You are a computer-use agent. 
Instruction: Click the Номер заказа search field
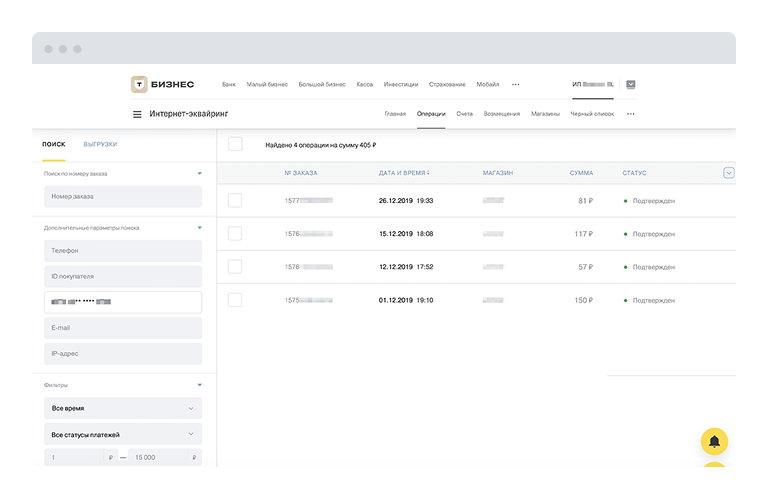coord(123,197)
